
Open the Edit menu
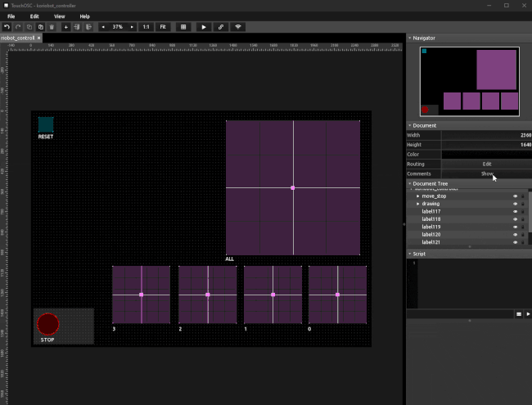pyautogui.click(x=34, y=16)
